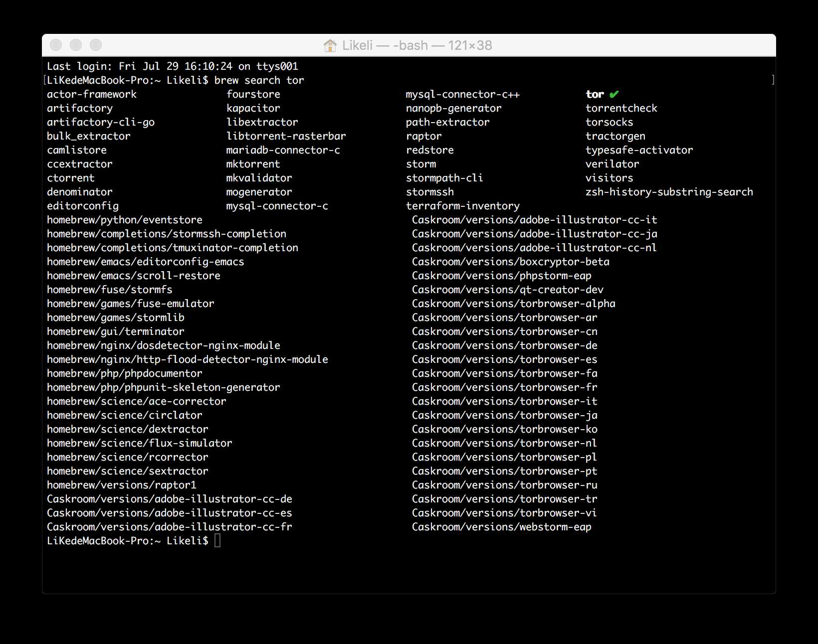Click 'nanopb-generator' entry
Screen dimensions: 818x644
454,108
